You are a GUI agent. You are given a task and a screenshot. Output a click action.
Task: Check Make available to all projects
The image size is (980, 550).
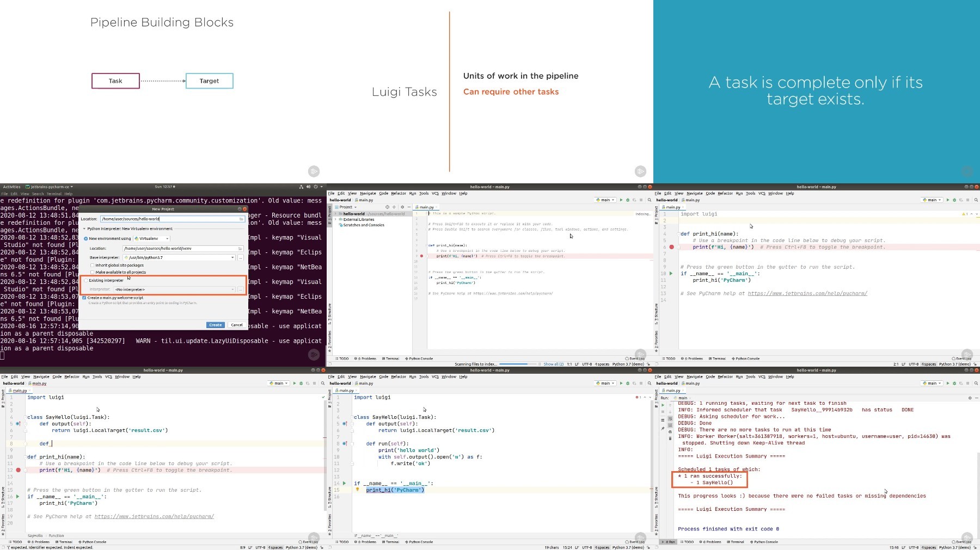coord(93,272)
